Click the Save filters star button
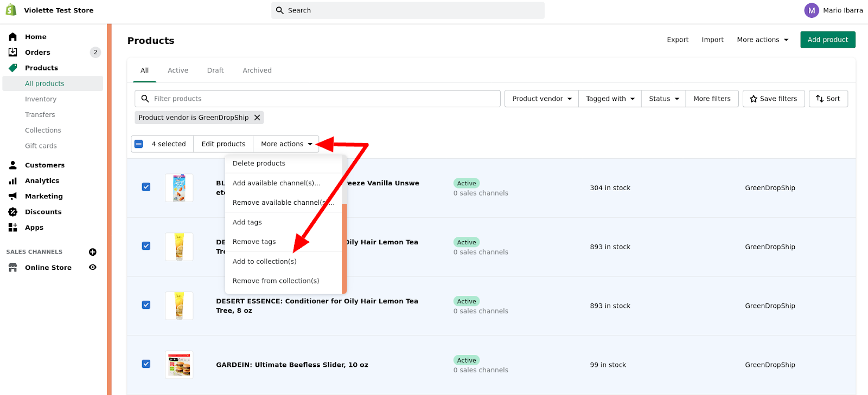The image size is (868, 395). pyautogui.click(x=774, y=99)
